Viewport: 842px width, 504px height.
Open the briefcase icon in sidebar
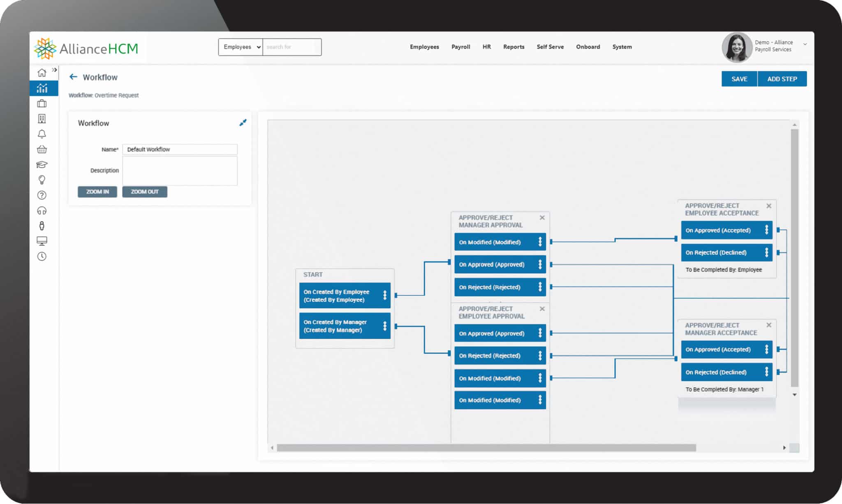pos(42,104)
